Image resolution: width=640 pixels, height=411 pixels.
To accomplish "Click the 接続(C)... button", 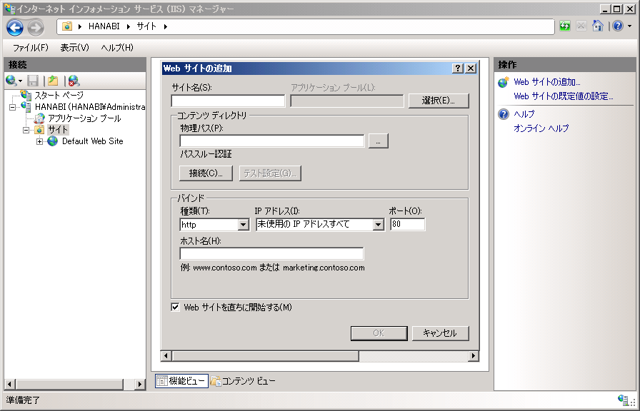I will [x=206, y=173].
